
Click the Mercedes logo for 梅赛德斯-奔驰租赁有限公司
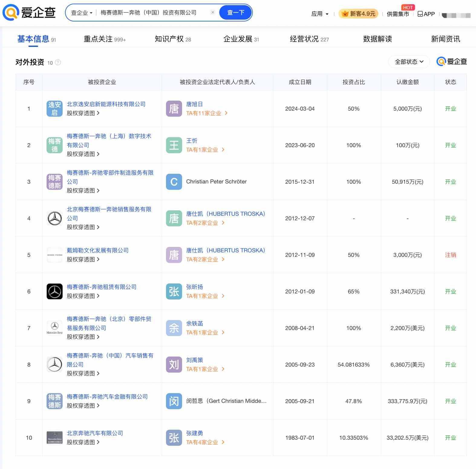[54, 292]
